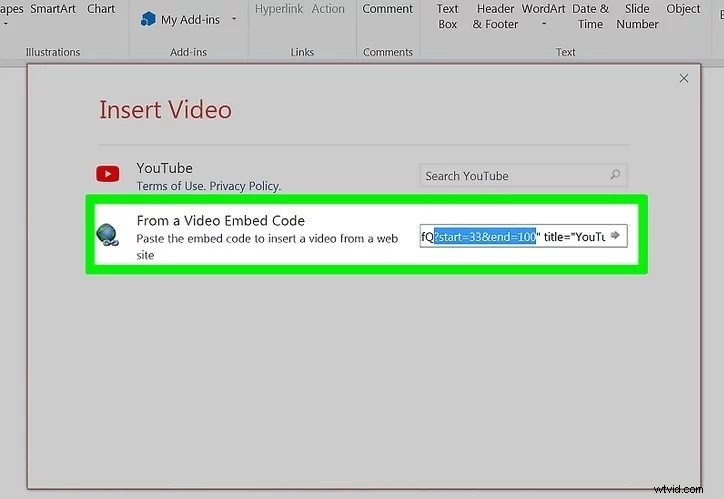724x499 pixels.
Task: Click into the Search YouTube field
Action: 523,175
